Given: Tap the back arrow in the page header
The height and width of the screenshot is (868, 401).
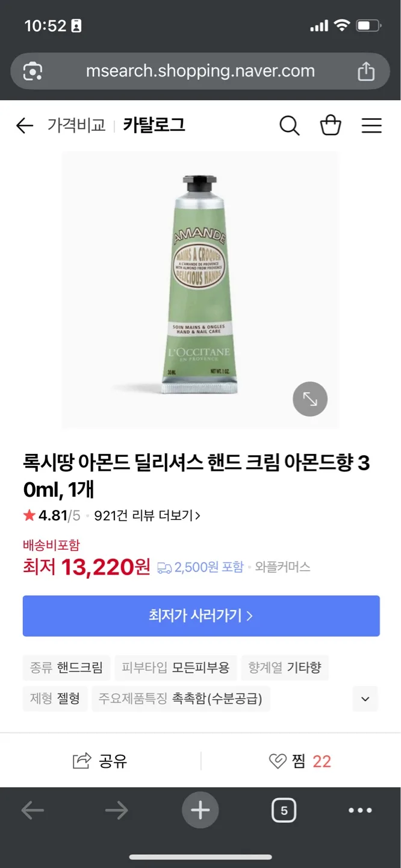Looking at the screenshot, I should coord(25,125).
